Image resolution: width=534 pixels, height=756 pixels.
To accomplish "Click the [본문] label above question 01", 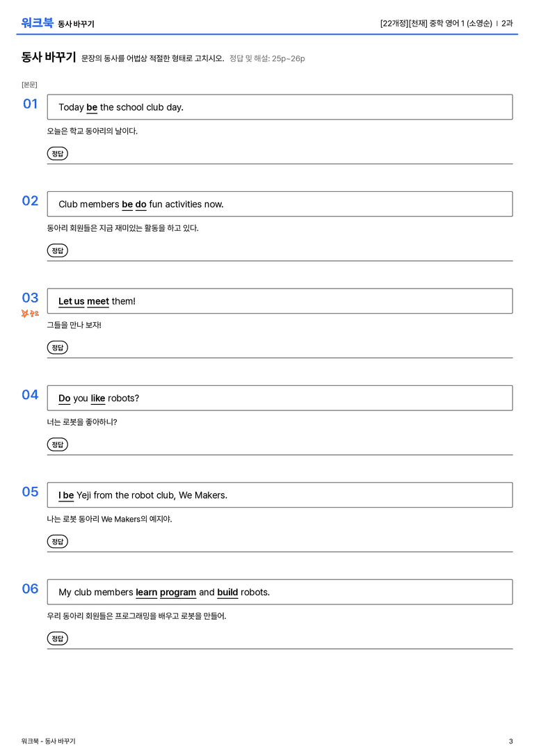I will 29,84.
